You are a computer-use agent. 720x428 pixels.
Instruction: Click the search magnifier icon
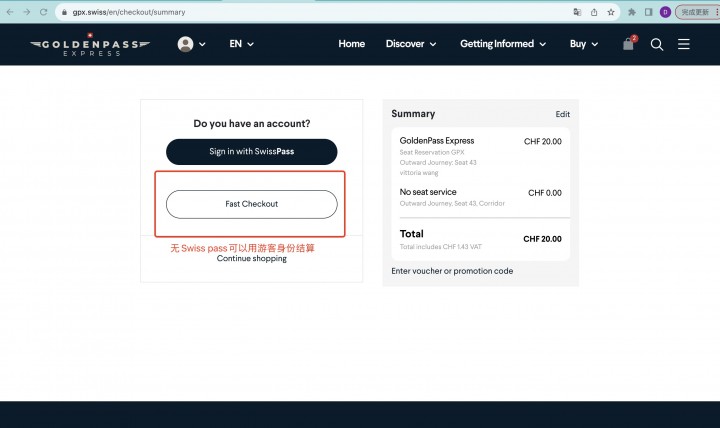(657, 44)
